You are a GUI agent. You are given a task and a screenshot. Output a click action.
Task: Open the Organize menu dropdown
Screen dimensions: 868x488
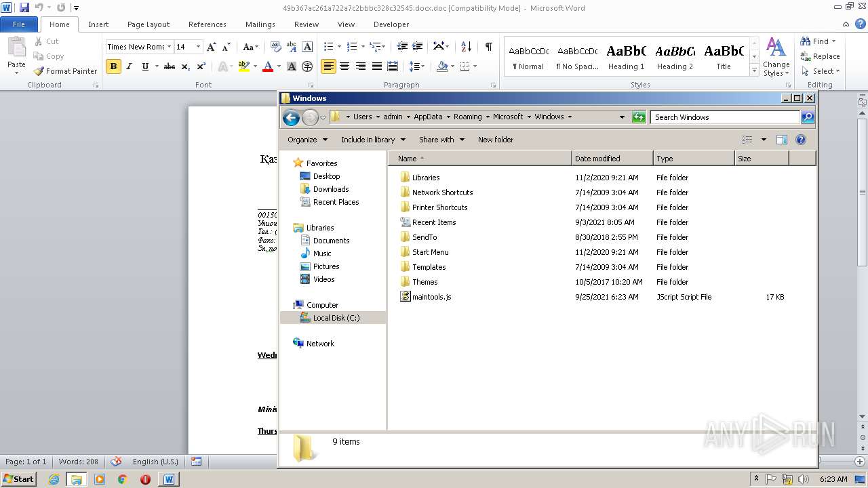[x=307, y=140]
